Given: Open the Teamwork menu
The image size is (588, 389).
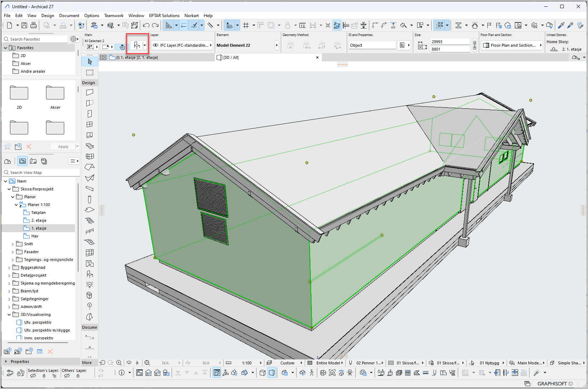Looking at the screenshot, I should 113,16.
